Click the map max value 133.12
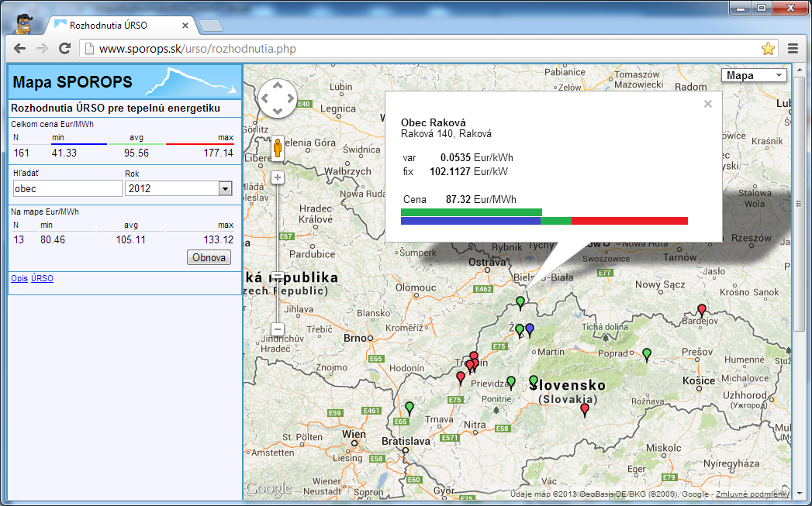This screenshot has height=506, width=812. pyautogui.click(x=219, y=239)
